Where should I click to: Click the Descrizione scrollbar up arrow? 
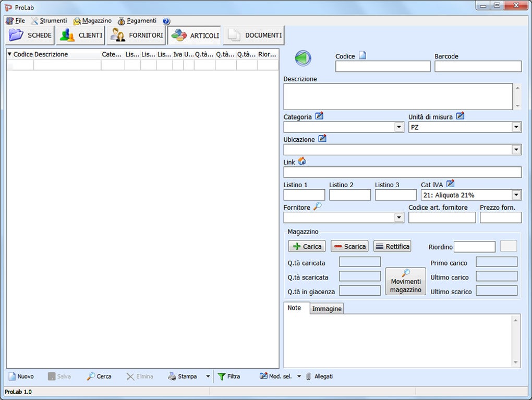[x=517, y=88]
